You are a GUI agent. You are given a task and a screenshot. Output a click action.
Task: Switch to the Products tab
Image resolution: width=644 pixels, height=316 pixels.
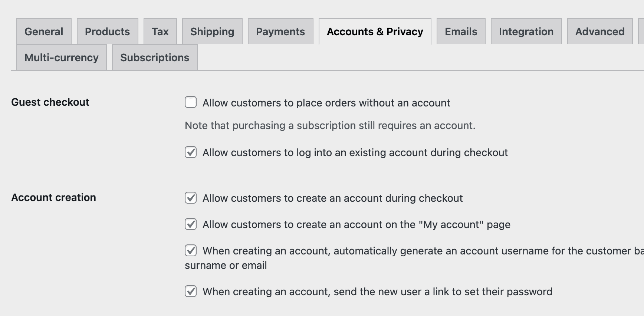(107, 32)
